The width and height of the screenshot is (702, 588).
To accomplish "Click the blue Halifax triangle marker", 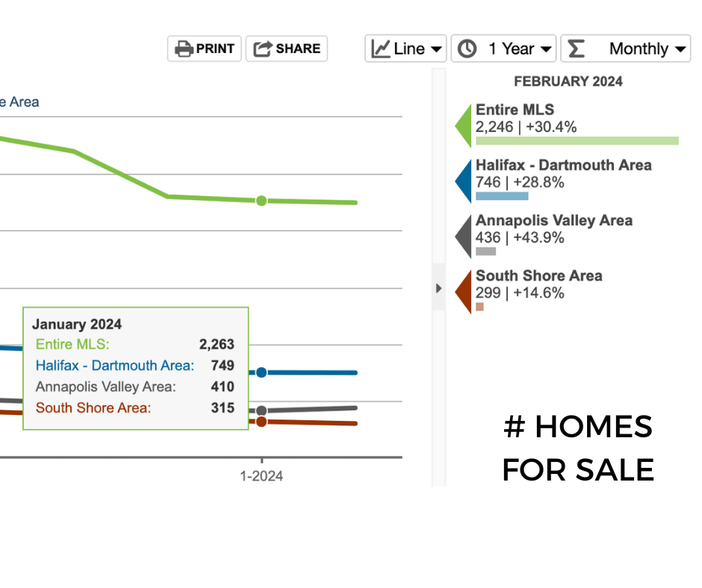I will click(x=464, y=181).
